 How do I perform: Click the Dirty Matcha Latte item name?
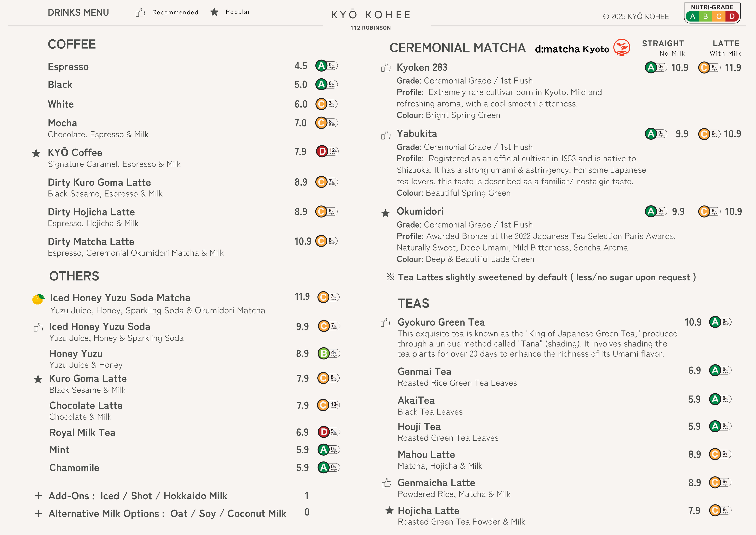pos(91,241)
